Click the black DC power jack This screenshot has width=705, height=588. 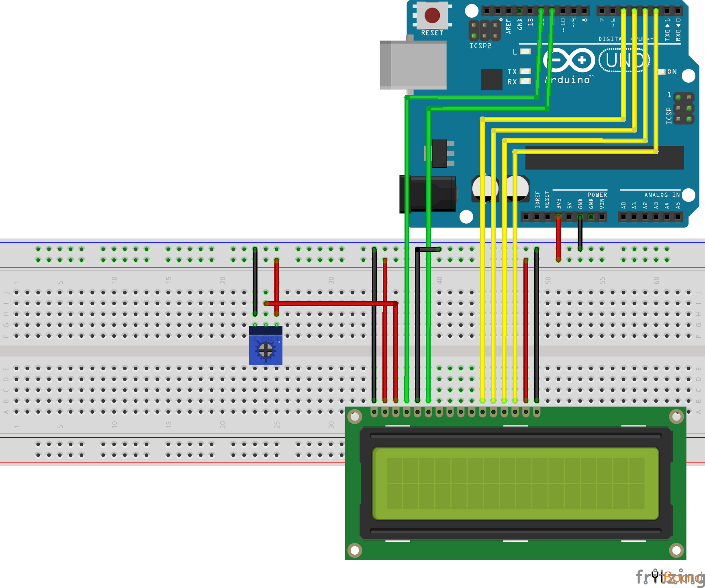pyautogui.click(x=427, y=194)
